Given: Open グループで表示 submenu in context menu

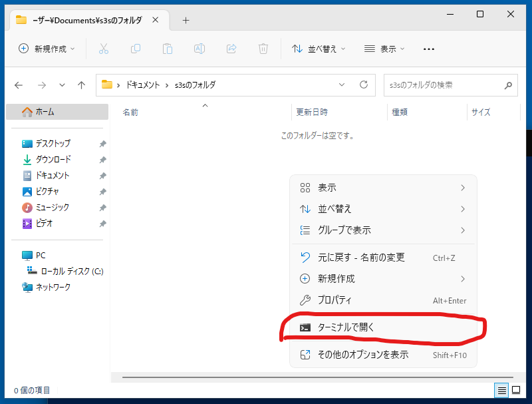Looking at the screenshot, I should tap(383, 230).
